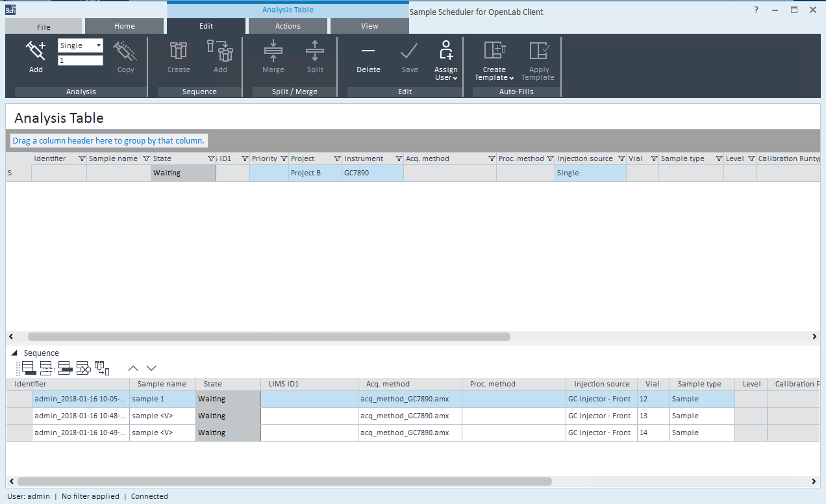Toggle the filter on the Project column
The image size is (826, 504).
(336, 158)
